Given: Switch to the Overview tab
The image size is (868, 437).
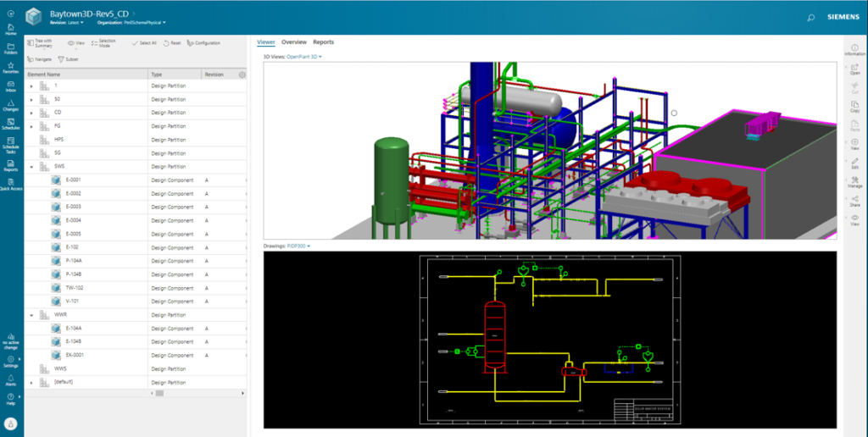Looking at the screenshot, I should coord(294,42).
